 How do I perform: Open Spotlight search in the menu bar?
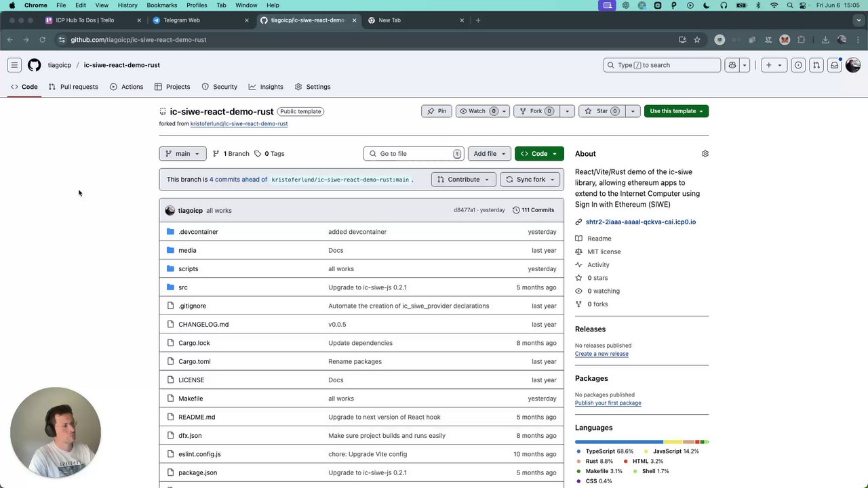click(790, 5)
